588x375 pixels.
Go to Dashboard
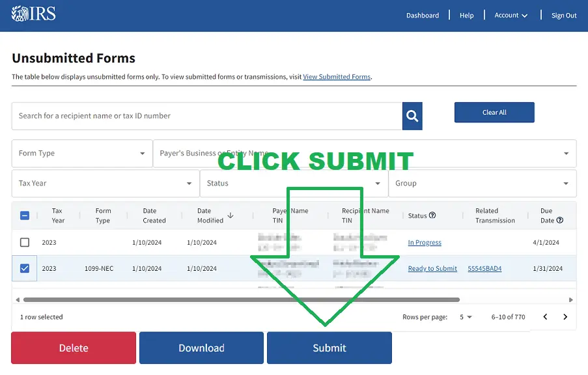pos(423,16)
